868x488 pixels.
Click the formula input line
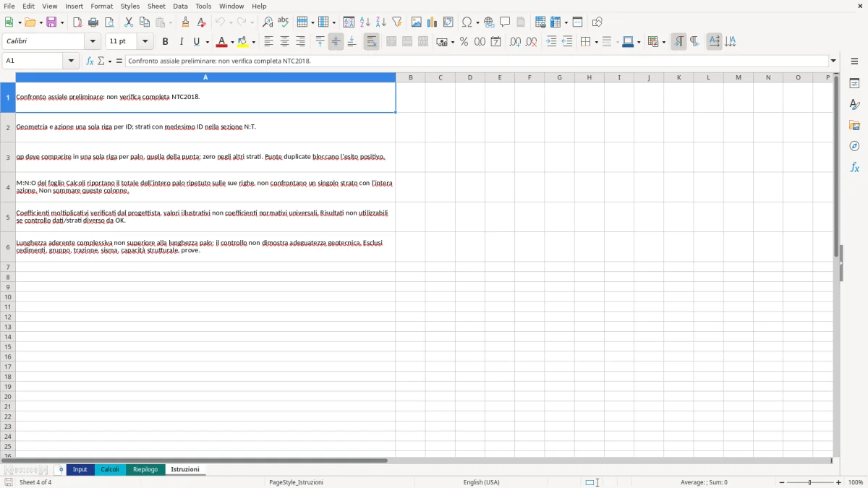point(477,61)
